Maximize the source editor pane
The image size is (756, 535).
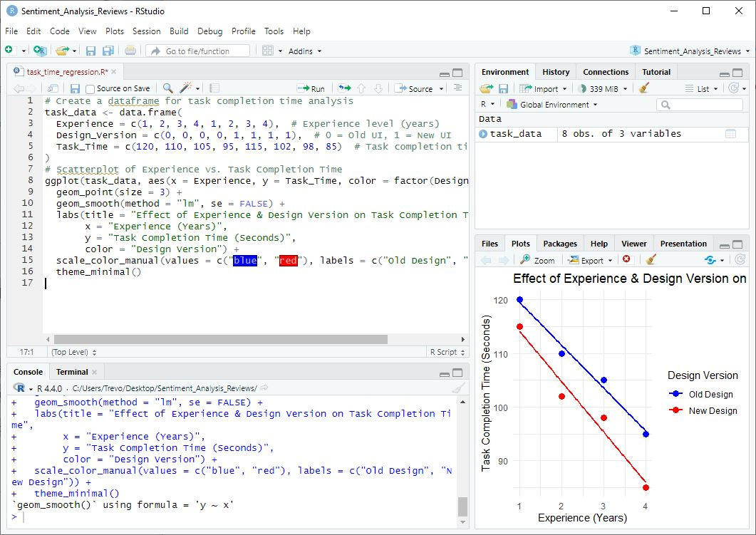(457, 73)
